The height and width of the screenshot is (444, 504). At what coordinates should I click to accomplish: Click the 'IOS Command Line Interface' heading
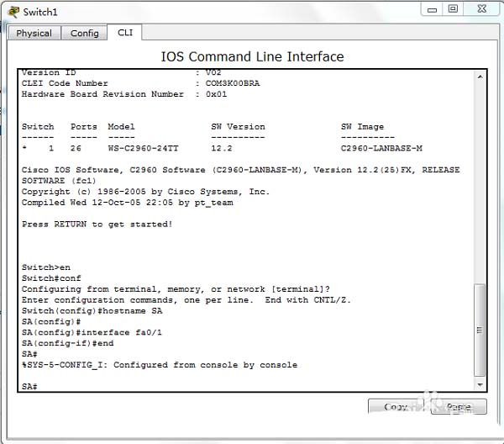[x=252, y=56]
